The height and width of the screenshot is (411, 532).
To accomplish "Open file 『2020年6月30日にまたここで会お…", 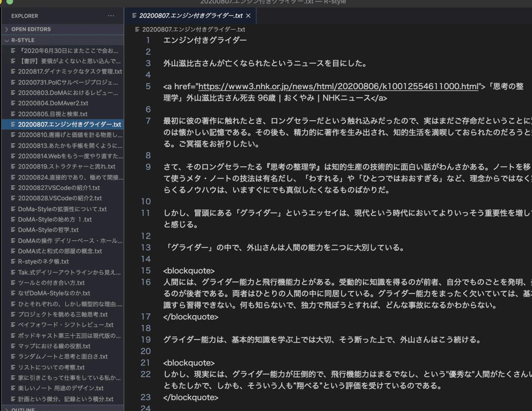I will click(63, 51).
